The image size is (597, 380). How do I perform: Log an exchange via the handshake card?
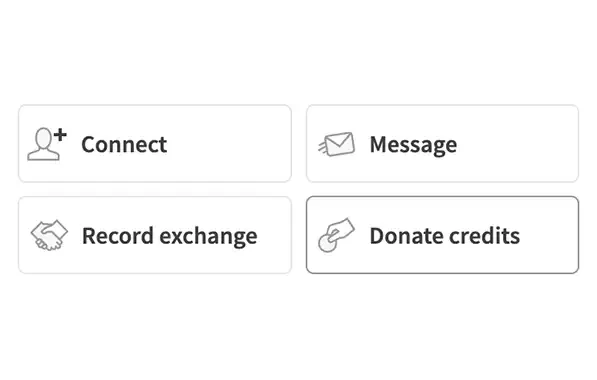click(155, 235)
